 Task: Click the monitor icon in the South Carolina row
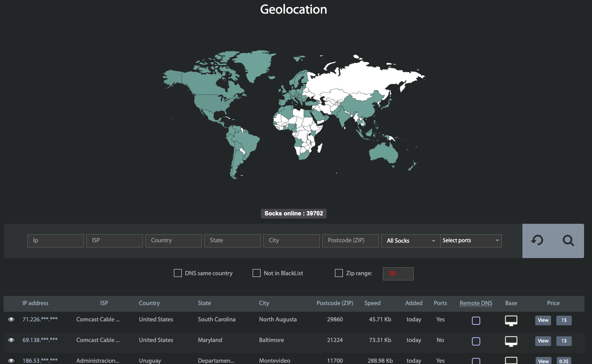pos(511,320)
